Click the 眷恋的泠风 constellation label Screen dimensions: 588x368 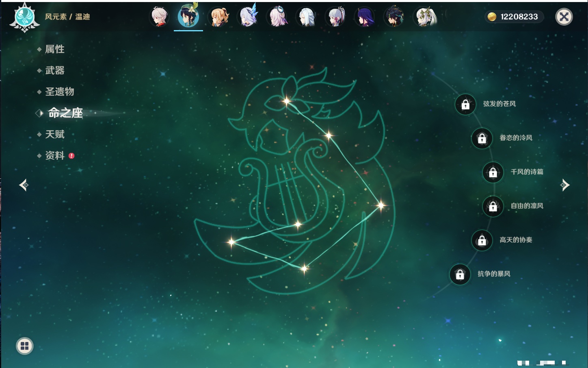coord(516,138)
